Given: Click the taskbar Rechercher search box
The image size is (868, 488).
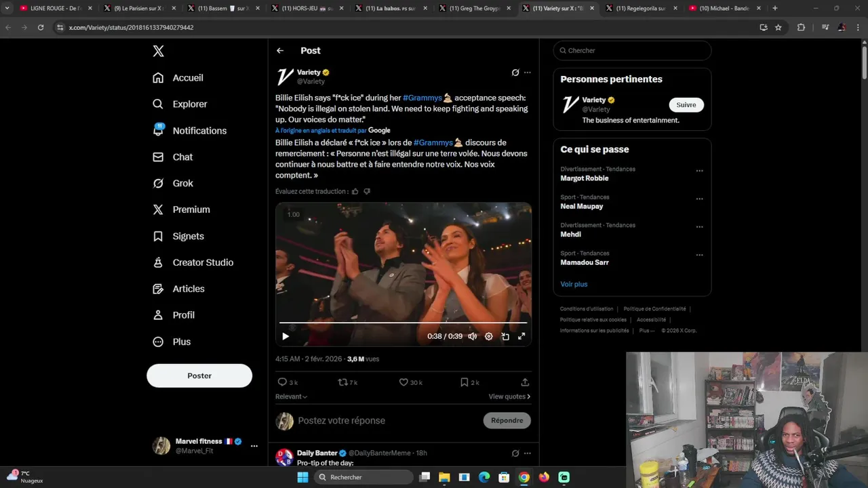Looking at the screenshot, I should click(364, 477).
